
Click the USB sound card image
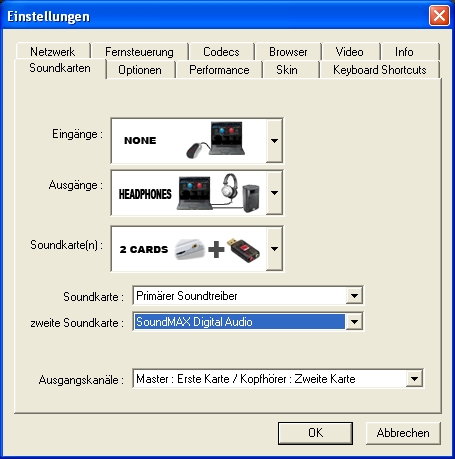[243, 250]
